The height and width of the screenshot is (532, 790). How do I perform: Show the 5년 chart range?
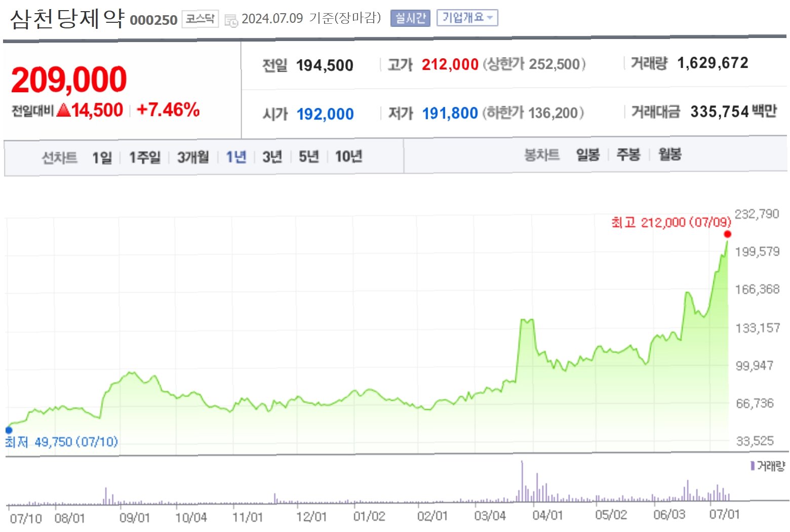(x=308, y=157)
